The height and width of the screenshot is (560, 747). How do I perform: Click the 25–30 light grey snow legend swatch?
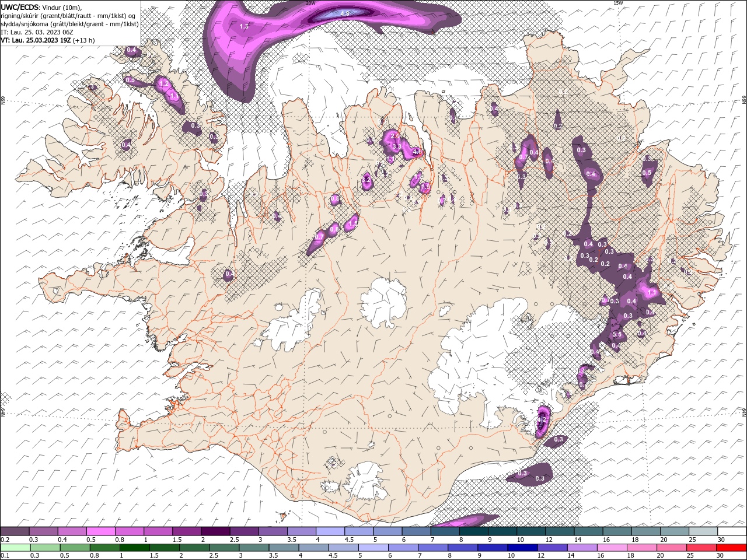pyautogui.click(x=702, y=531)
